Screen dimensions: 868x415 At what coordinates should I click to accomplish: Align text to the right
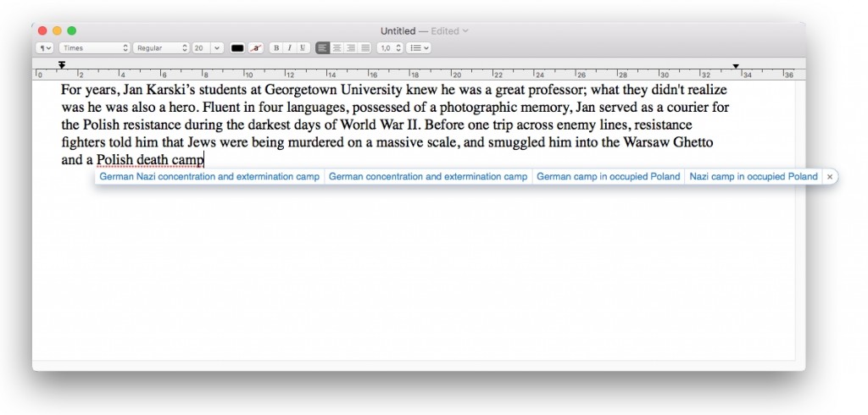[x=351, y=48]
